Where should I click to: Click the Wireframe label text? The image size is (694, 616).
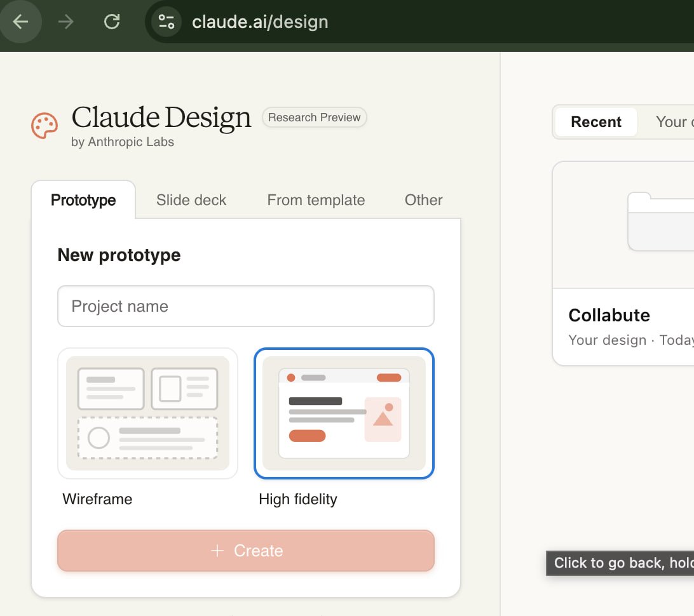97,499
